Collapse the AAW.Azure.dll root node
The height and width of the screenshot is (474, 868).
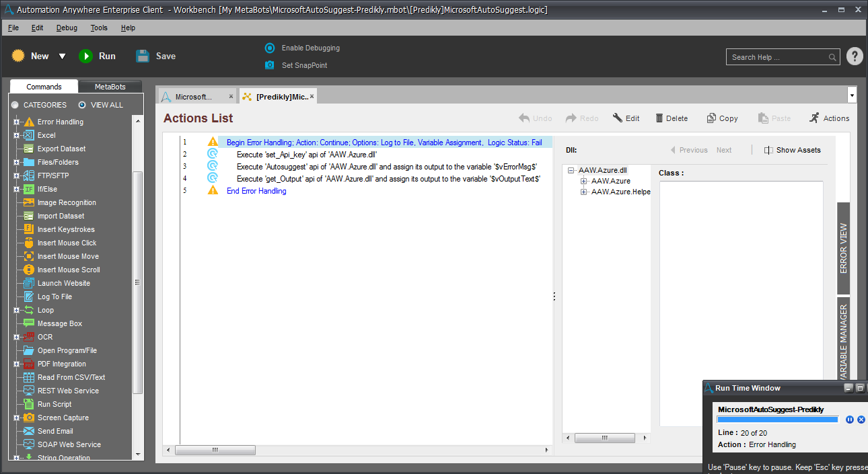pos(571,170)
